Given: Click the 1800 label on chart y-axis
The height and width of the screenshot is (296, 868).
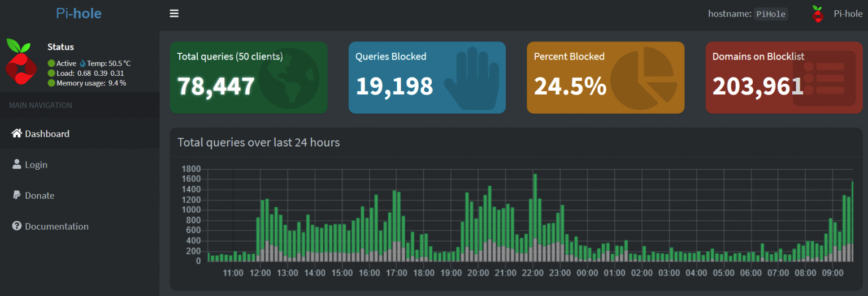Looking at the screenshot, I should pyautogui.click(x=191, y=169).
